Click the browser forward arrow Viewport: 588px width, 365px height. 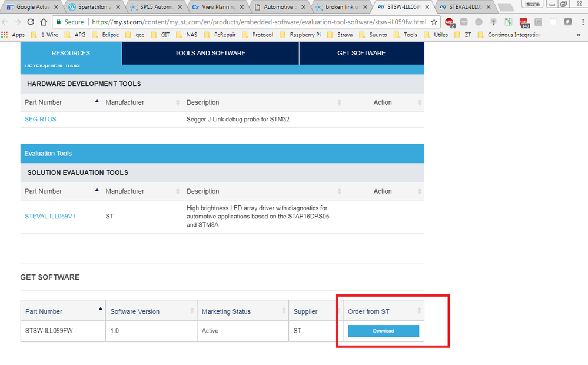(x=18, y=22)
